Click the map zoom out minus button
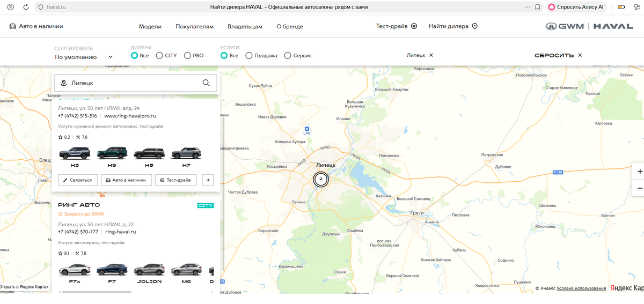Image resolution: width=644 pixels, height=304 pixels. [639, 189]
